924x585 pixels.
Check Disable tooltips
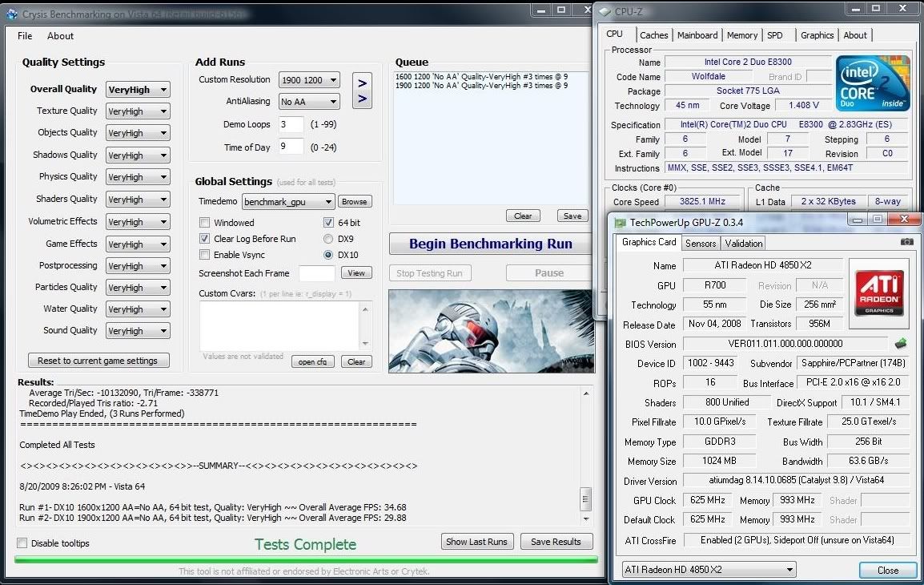(22, 543)
